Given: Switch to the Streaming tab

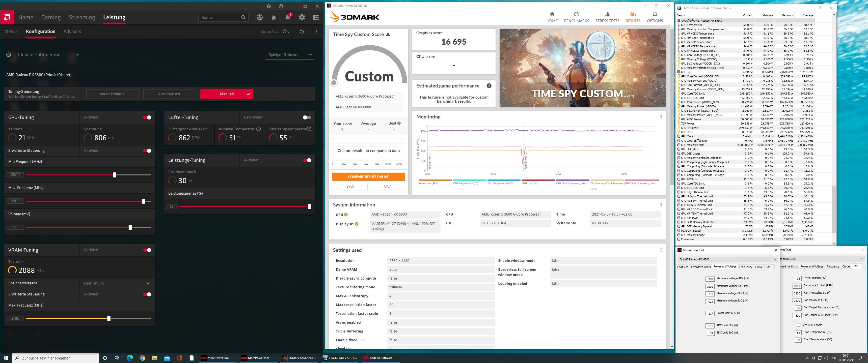Looking at the screenshot, I should point(82,17).
